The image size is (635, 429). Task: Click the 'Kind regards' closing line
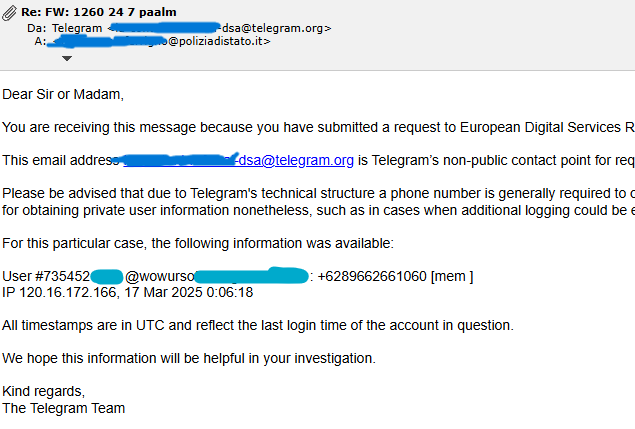(x=44, y=391)
